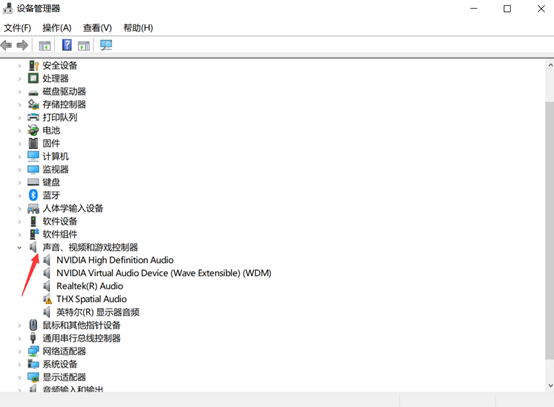Screen dimensions: 554x407
Task: Click the 电池 battery icon
Action: tap(33, 130)
